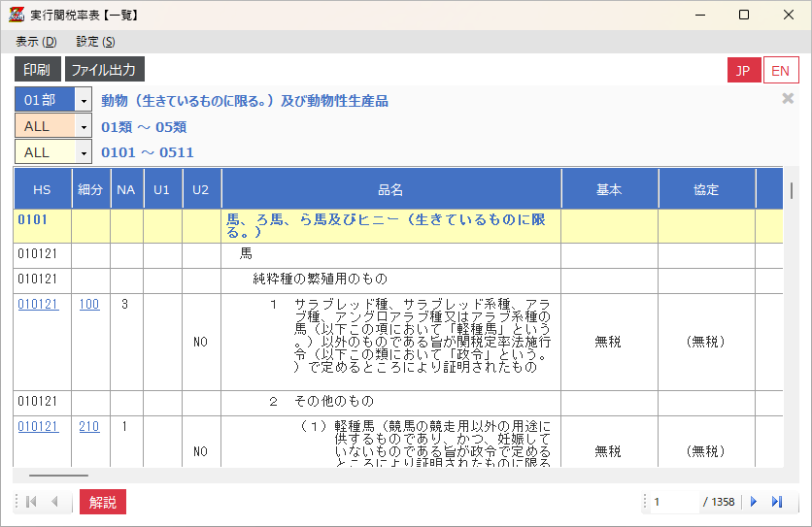Go to the next page
This screenshot has width=812, height=527.
tap(753, 502)
